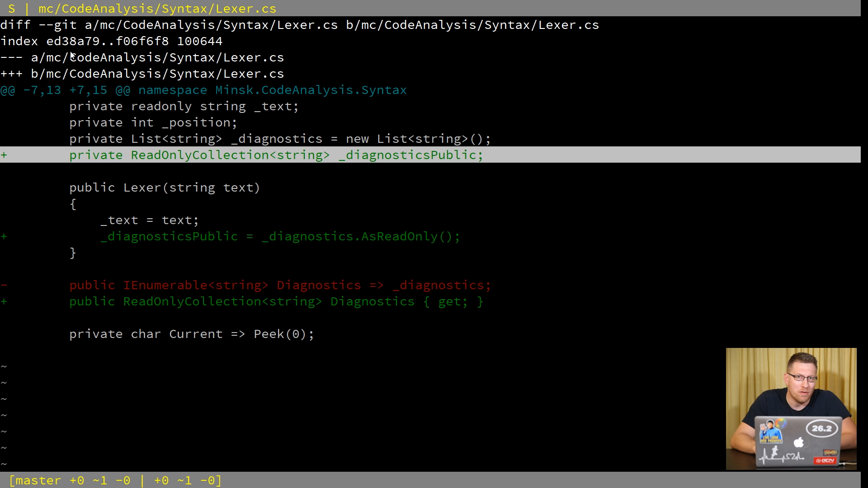Click the diff --git header line
The height and width of the screenshot is (488, 868).
(x=299, y=25)
